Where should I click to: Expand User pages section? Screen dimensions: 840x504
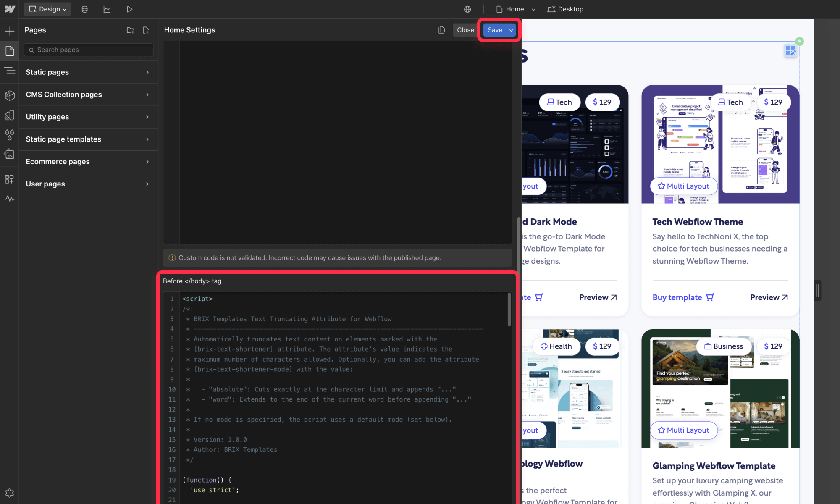pos(88,184)
